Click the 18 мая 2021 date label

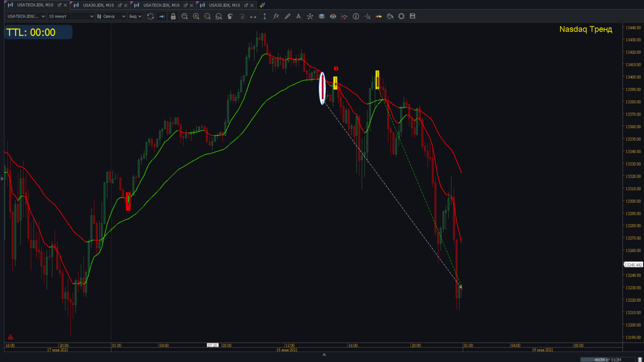coord(287,350)
